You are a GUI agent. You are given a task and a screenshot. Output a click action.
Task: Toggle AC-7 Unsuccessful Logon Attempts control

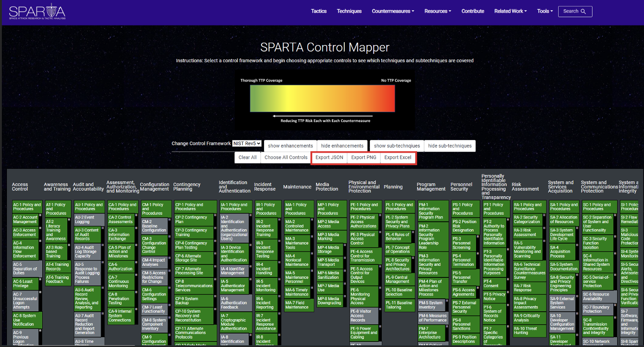pos(26,301)
